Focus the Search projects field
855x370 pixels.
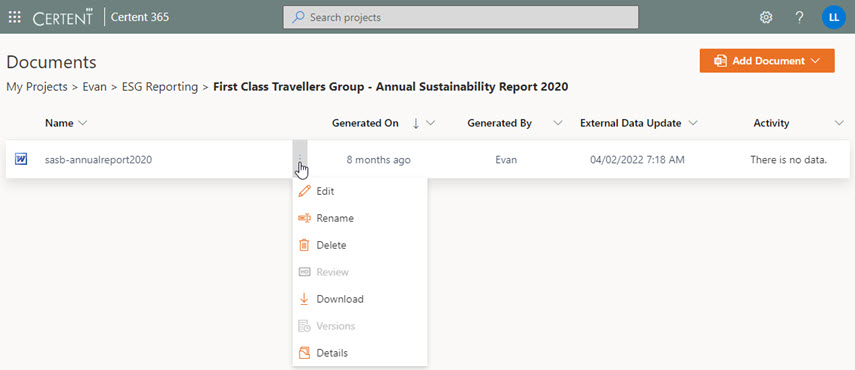pyautogui.click(x=461, y=17)
